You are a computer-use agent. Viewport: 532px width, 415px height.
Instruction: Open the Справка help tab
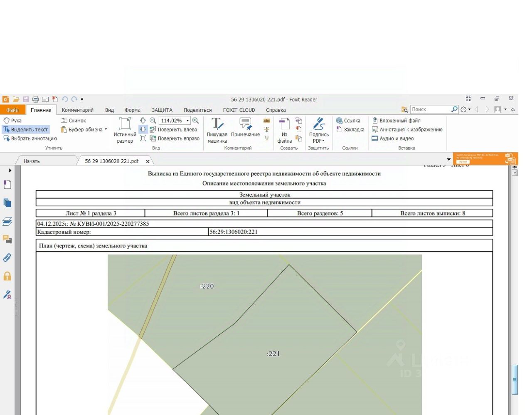(x=276, y=110)
